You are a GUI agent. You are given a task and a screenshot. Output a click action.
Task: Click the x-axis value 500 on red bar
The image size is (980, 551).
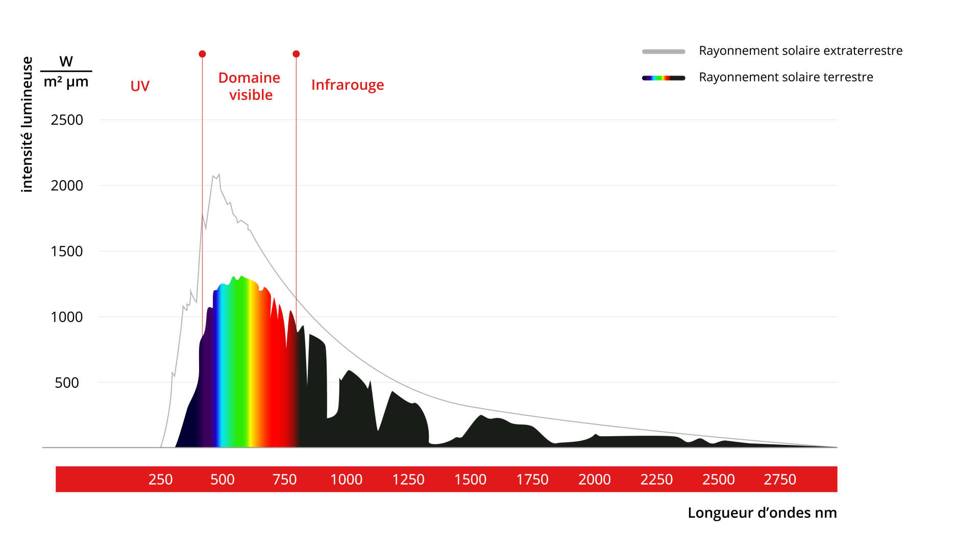coord(223,480)
